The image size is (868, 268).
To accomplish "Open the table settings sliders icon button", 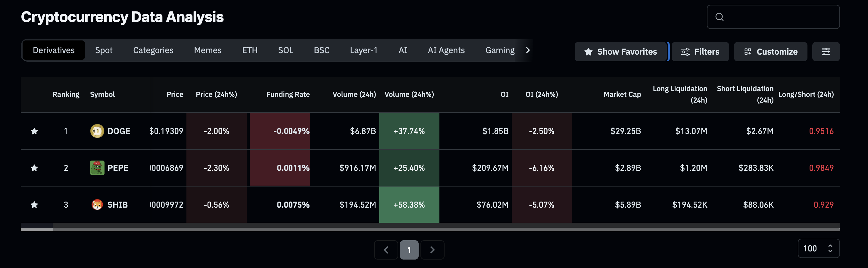I will click(x=826, y=52).
